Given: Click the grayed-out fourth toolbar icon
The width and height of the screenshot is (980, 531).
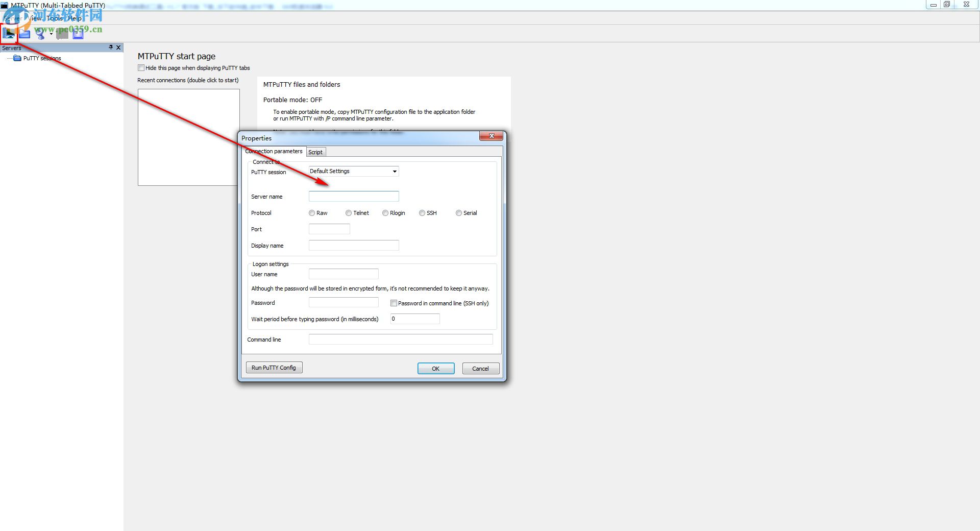Looking at the screenshot, I should tap(62, 34).
